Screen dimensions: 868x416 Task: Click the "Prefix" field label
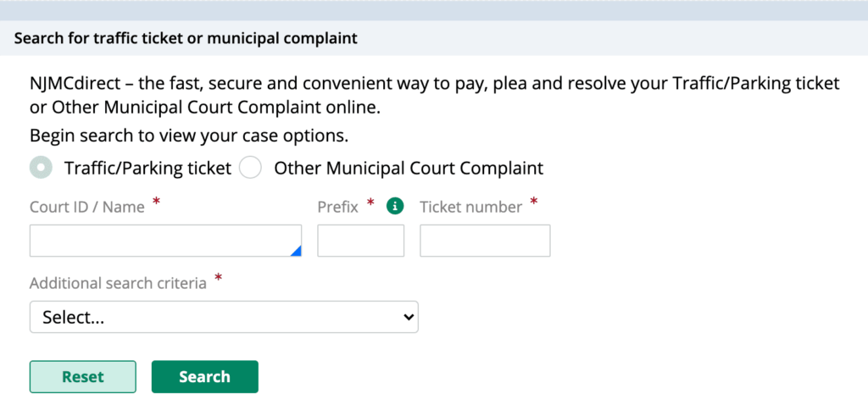pyautogui.click(x=337, y=207)
